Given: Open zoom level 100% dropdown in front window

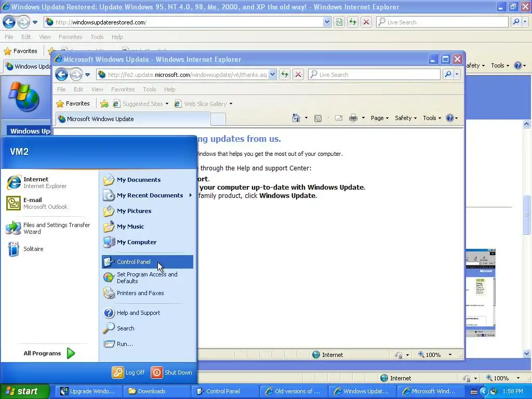Looking at the screenshot, I should click(x=450, y=355).
